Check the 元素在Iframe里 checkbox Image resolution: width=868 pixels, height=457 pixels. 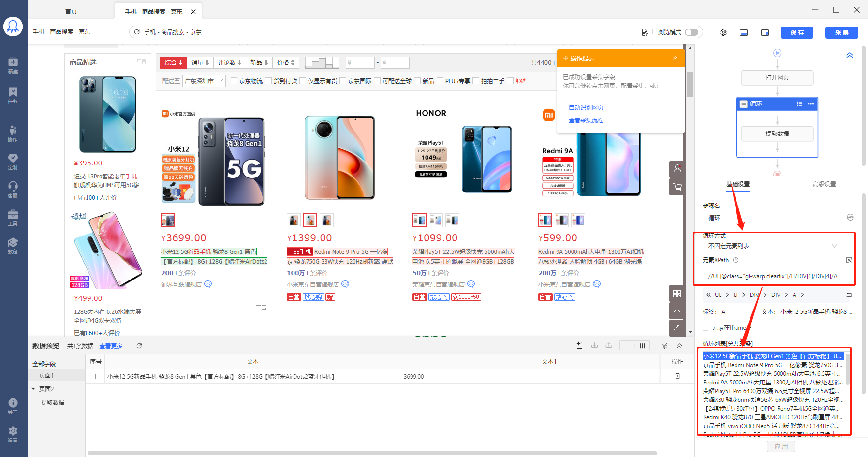point(706,328)
